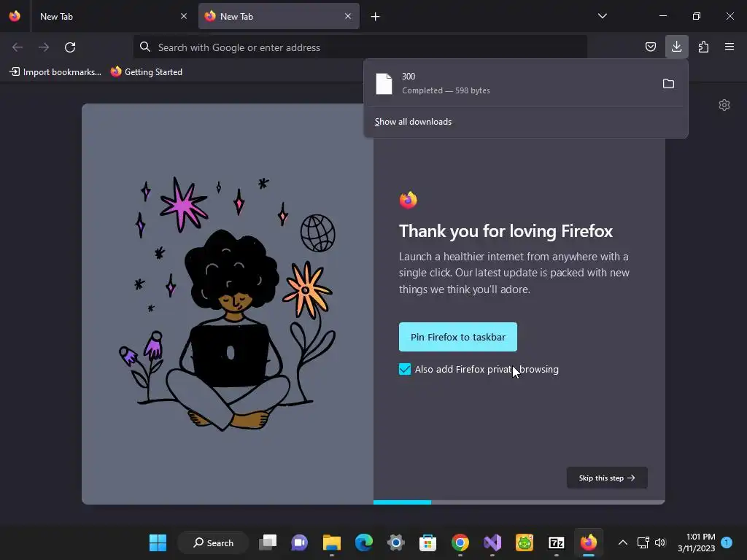Open the green pig icon app on taskbar
Viewport: 747px width, 560px height.
pos(524,542)
